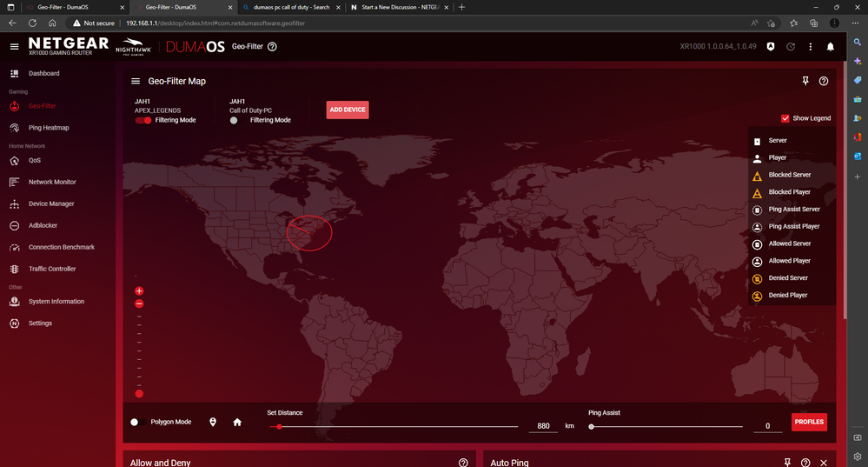The height and width of the screenshot is (467, 868).
Task: Click the geo-filter radius circle on the map
Action: 309,233
